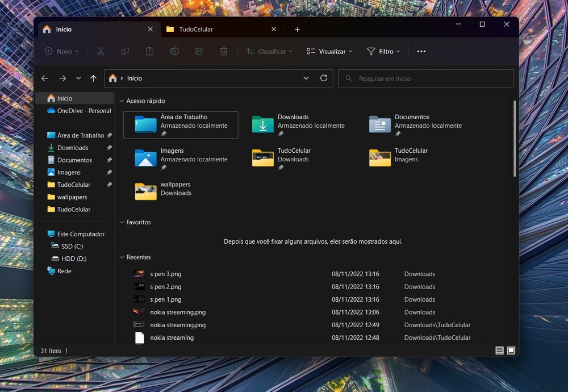Image resolution: width=568 pixels, height=392 pixels.
Task: Open recent locations chevron next to forward
Action: [x=78, y=78]
